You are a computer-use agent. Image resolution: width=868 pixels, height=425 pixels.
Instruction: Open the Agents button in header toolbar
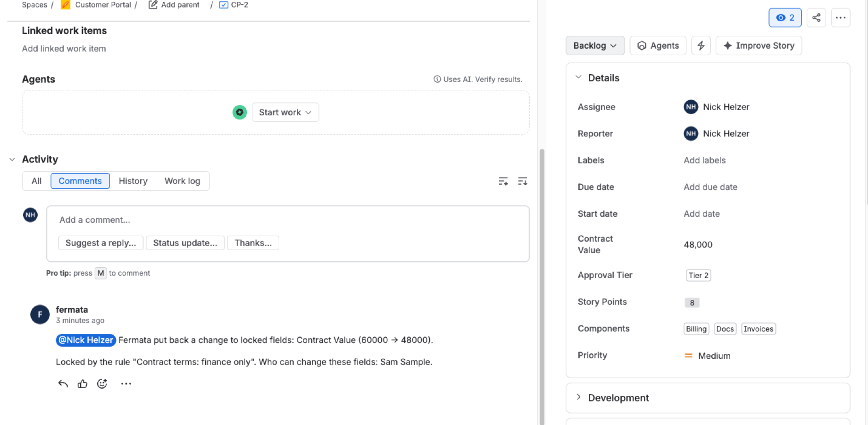coord(658,45)
